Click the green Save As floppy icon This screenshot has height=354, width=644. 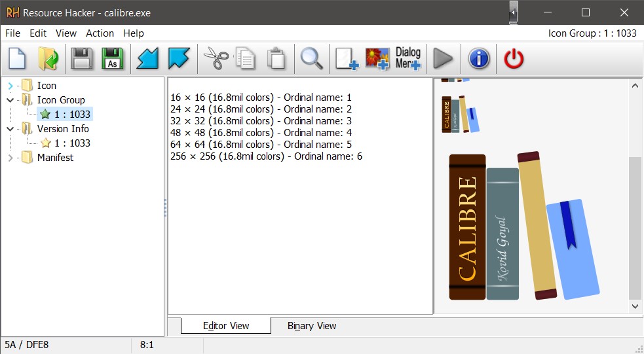tap(113, 59)
